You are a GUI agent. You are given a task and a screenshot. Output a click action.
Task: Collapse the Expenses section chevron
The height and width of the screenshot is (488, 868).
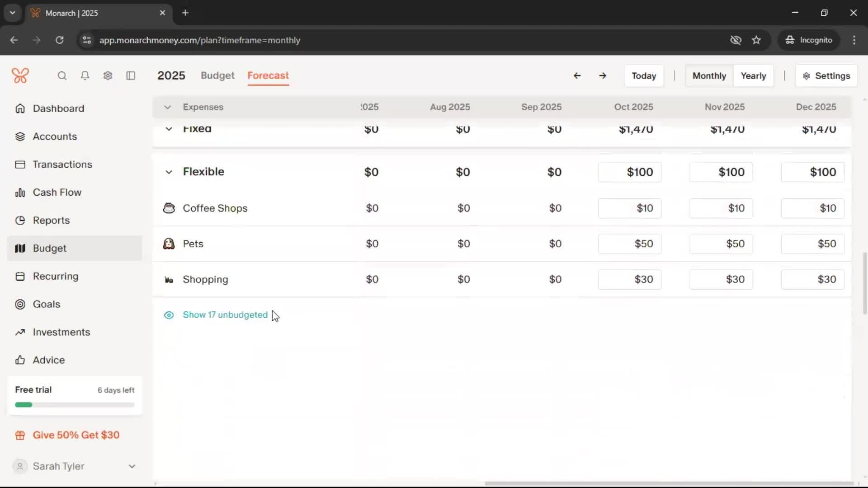coord(167,108)
